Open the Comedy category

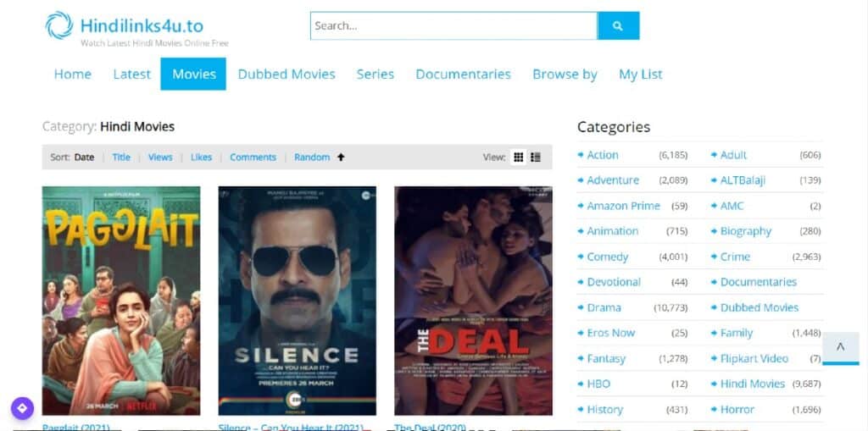coord(607,257)
